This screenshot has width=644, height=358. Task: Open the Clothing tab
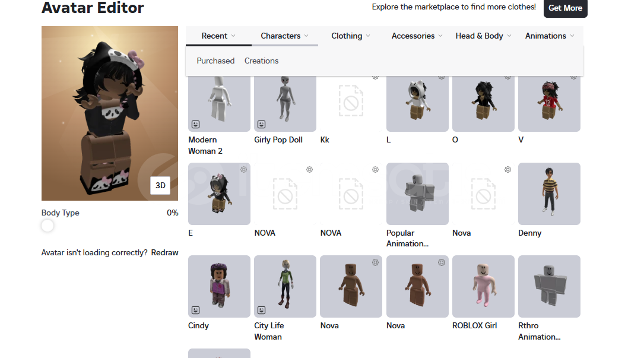[x=351, y=36]
